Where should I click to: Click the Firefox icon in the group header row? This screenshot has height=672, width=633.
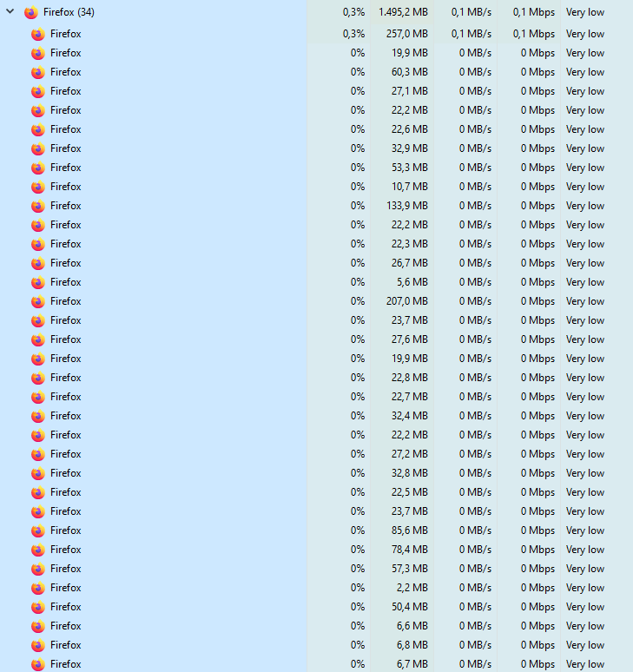(31, 12)
